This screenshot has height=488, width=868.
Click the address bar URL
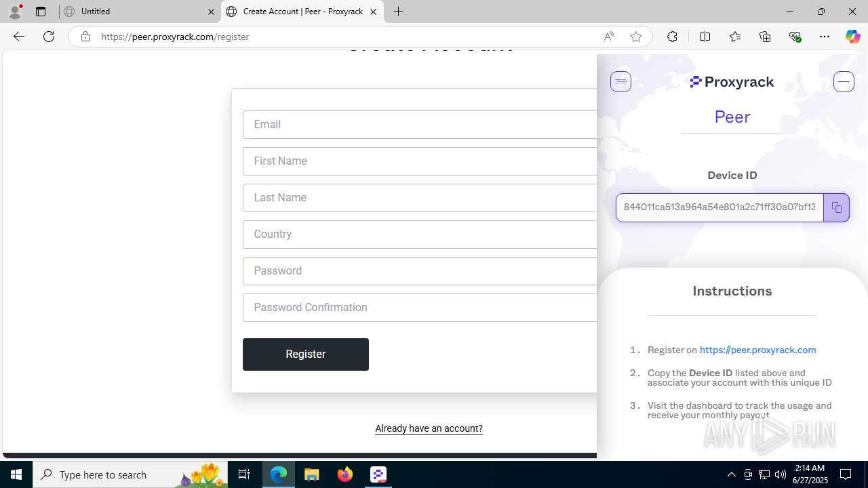coord(175,37)
